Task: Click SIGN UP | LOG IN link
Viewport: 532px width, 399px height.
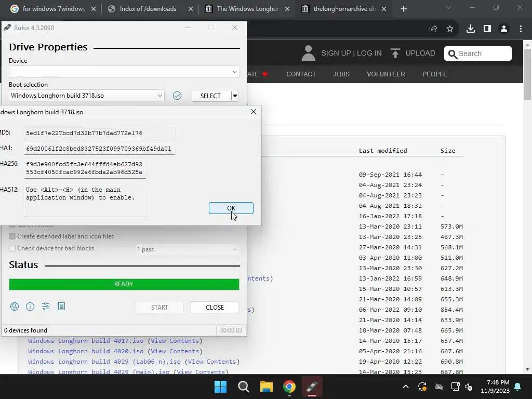Action: (x=352, y=54)
